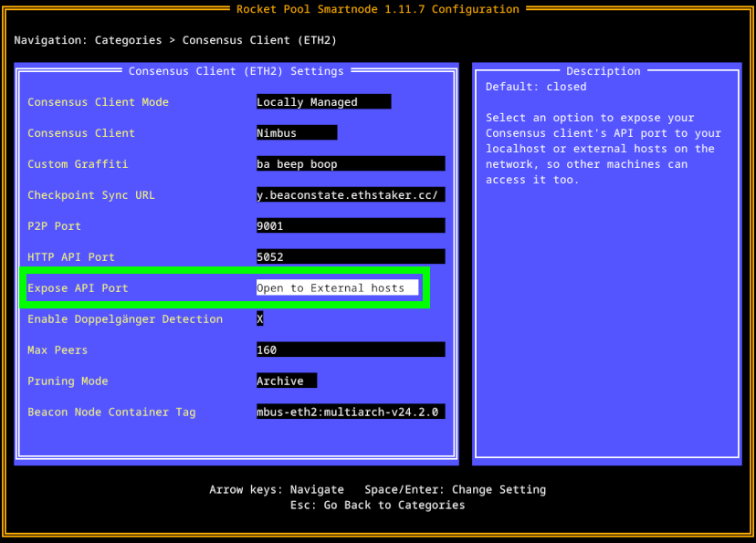Select the Pruning Mode setting label
The height and width of the screenshot is (543, 756).
pyautogui.click(x=68, y=381)
